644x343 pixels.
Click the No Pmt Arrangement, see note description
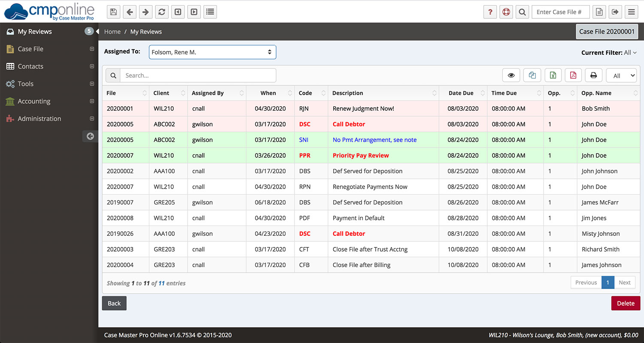[375, 140]
